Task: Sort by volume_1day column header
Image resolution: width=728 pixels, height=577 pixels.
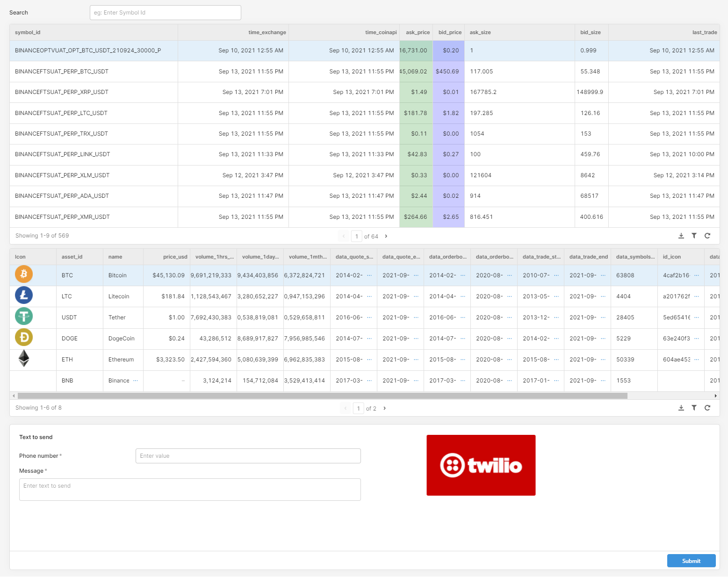Action: coord(260,257)
